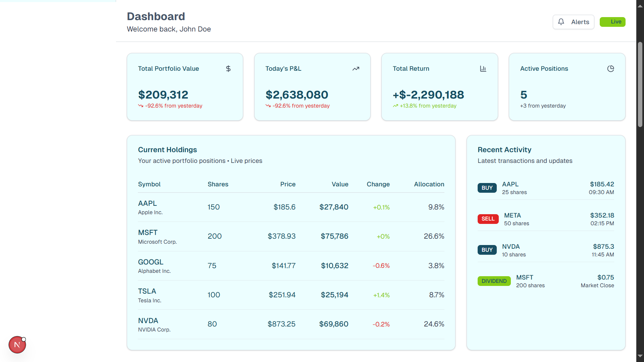Click the bar chart icon on Total Return card
The image size is (644, 362).
click(x=483, y=69)
